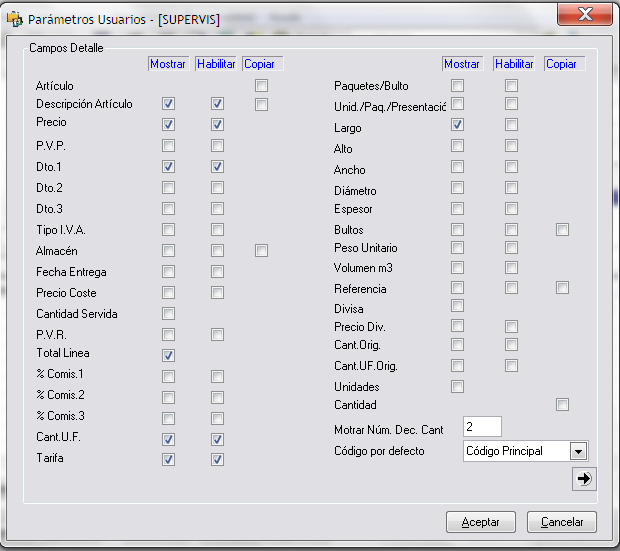
Task: Enable Habilitar checkbox for Peso Unitario
Action: coord(511,248)
